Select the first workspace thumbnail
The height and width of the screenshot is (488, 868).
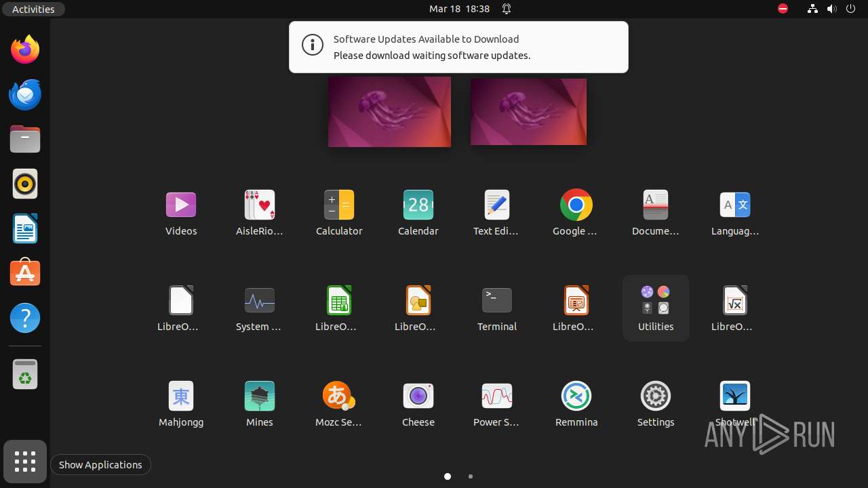click(389, 112)
